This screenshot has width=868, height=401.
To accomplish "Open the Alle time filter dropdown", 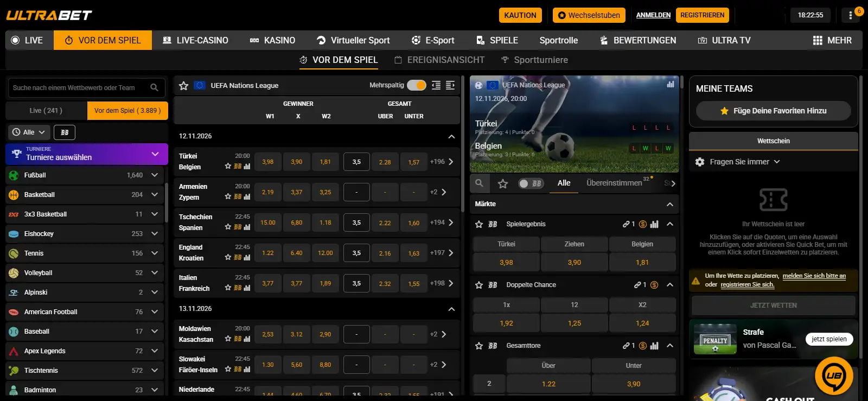I will [29, 132].
